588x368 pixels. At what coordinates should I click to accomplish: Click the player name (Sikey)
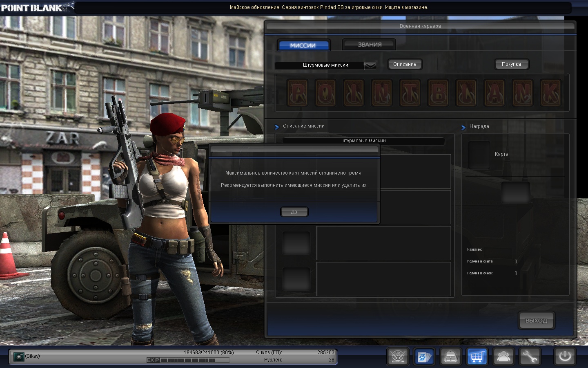33,356
